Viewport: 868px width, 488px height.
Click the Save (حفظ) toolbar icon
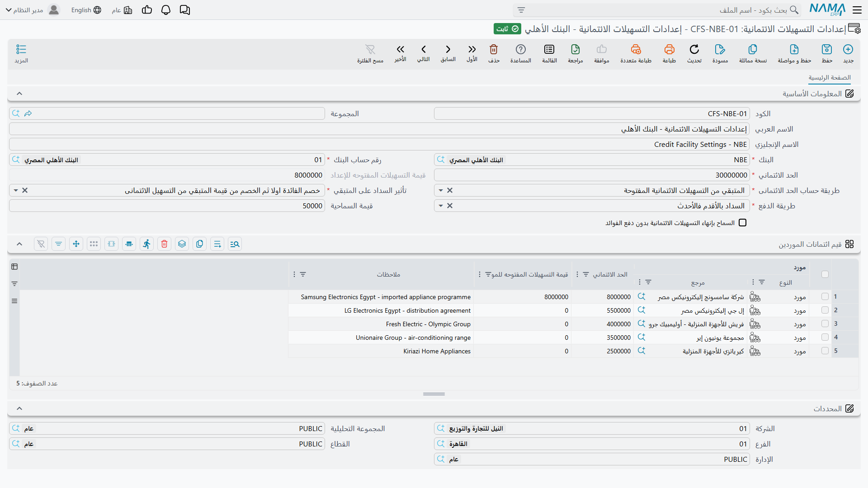(827, 53)
